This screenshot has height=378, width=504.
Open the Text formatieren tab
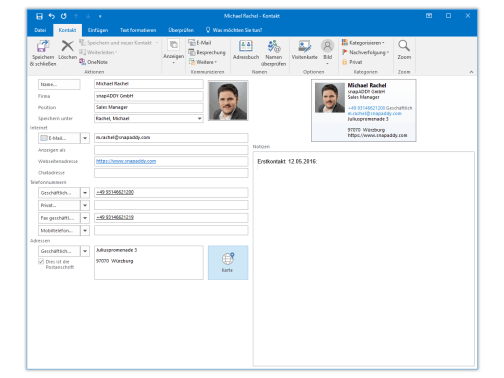138,30
